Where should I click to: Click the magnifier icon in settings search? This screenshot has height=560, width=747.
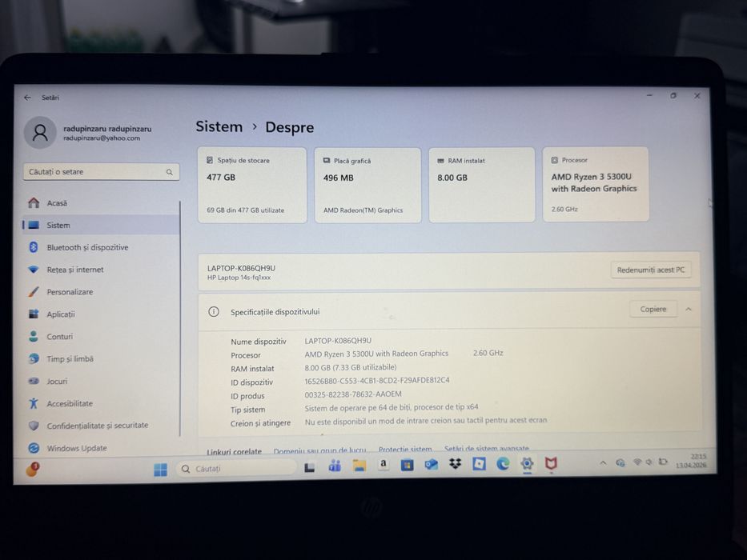point(169,172)
